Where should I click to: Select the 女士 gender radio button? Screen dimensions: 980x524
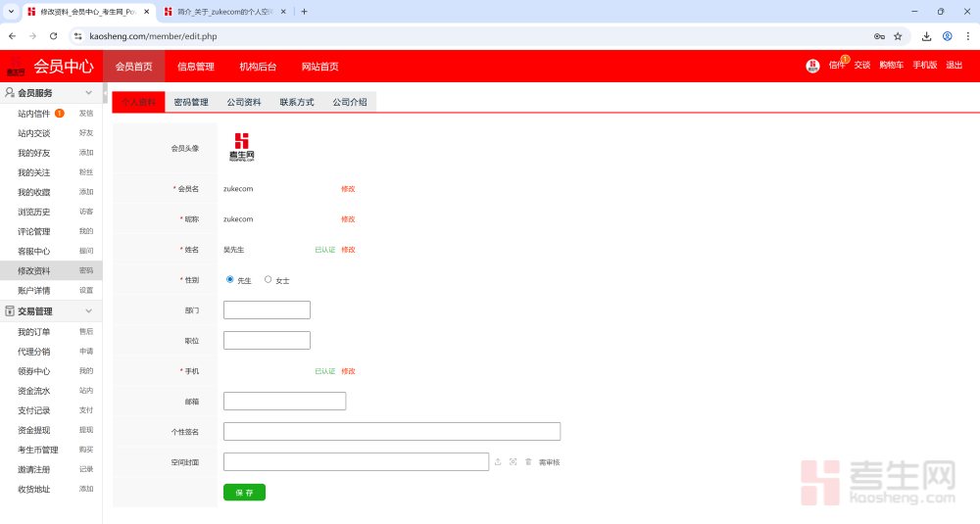(269, 279)
